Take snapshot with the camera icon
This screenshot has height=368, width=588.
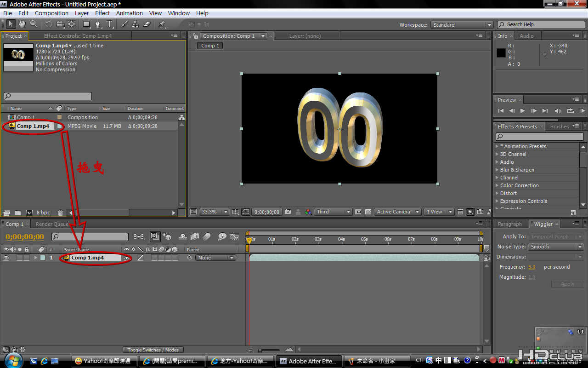(288, 212)
